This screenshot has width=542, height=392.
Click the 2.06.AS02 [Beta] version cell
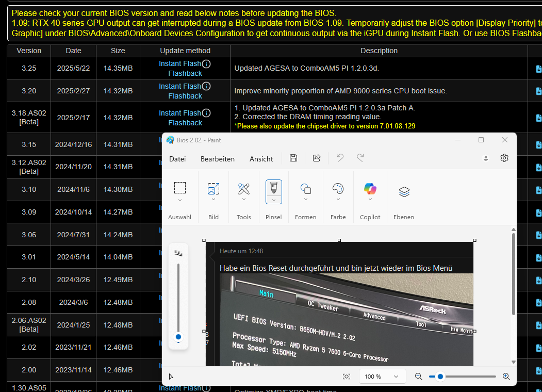29,325
